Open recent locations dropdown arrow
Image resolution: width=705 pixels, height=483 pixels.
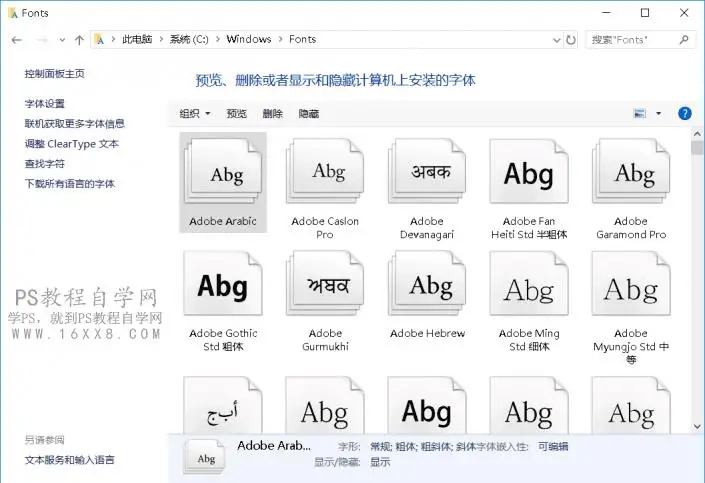coord(62,40)
